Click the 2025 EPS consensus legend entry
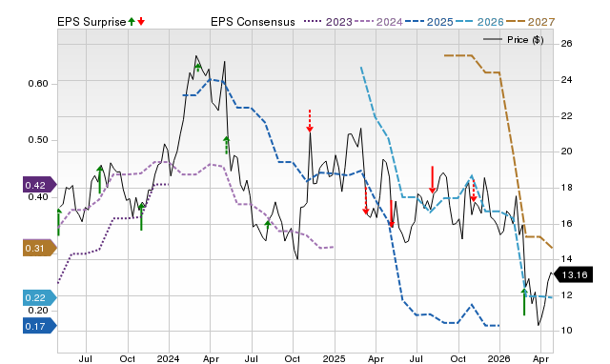 pos(429,22)
